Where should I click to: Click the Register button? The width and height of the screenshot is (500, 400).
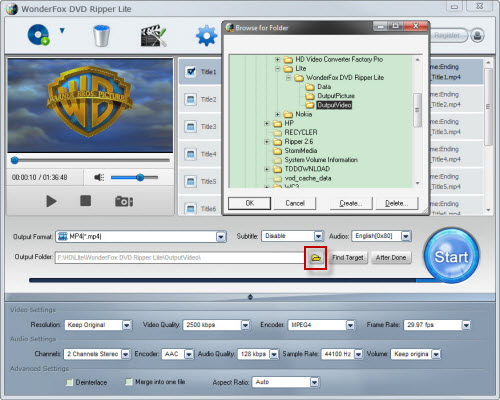point(448,35)
